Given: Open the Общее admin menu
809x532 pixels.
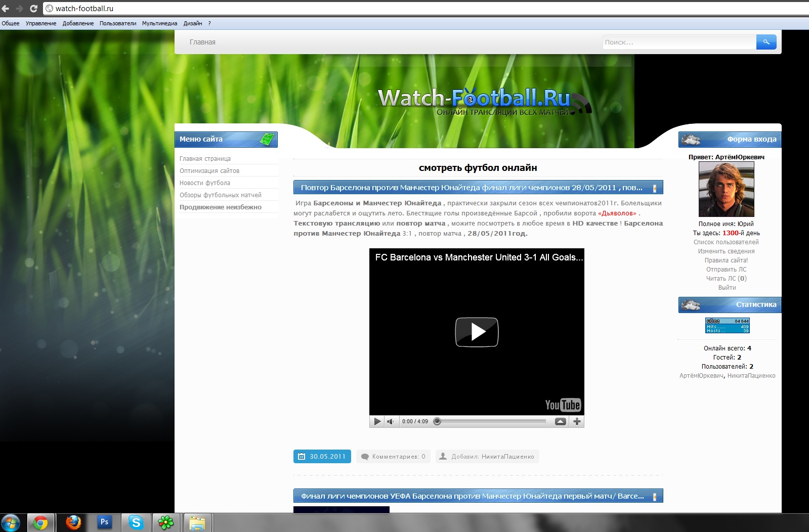Looking at the screenshot, I should (11, 23).
